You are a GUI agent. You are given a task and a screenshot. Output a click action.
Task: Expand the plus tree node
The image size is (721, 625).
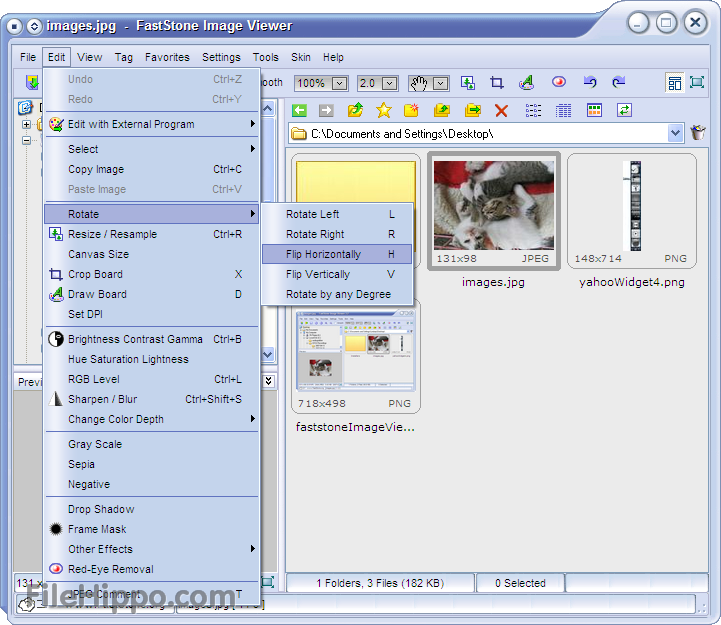(x=26, y=124)
